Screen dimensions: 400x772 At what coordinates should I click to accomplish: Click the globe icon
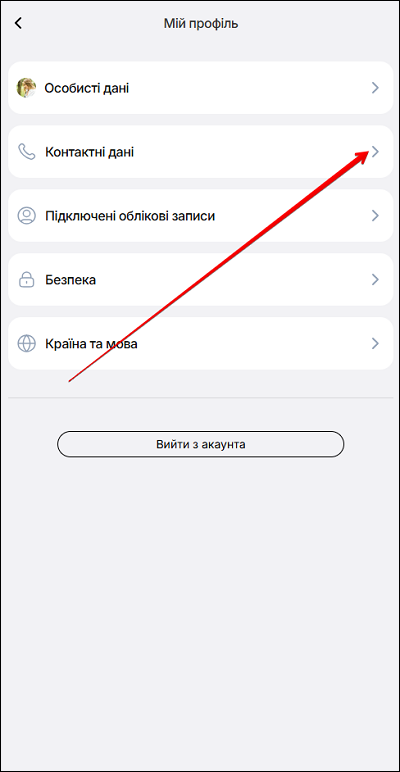pyautogui.click(x=27, y=343)
